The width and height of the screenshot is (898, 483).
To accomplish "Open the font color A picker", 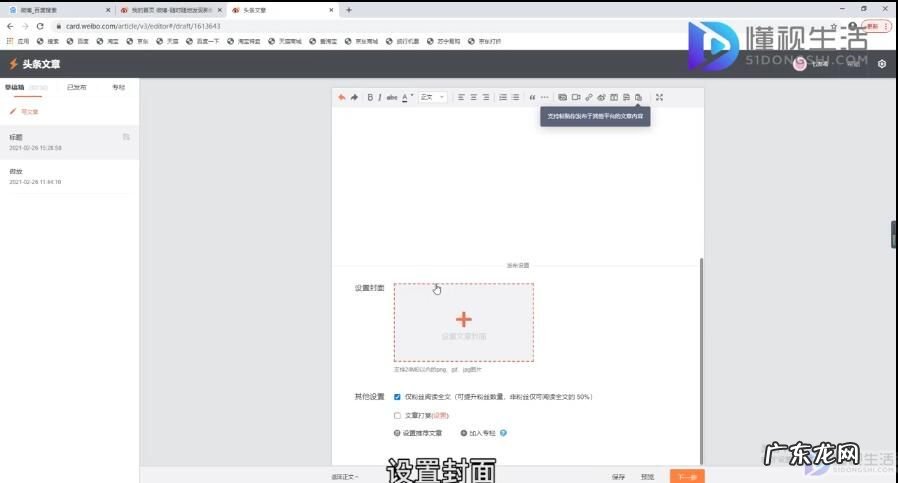I will pyautogui.click(x=407, y=97).
